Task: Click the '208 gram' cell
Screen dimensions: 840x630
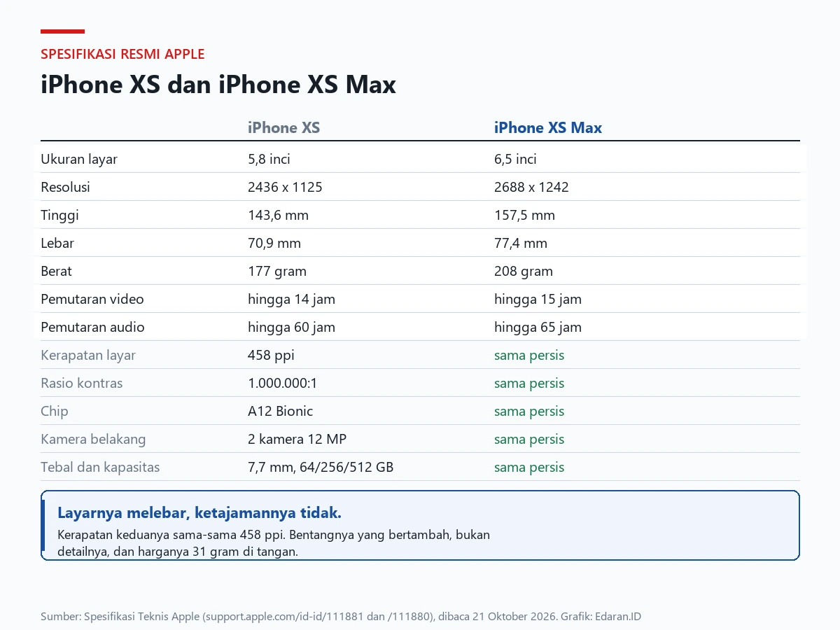Action: 524,271
